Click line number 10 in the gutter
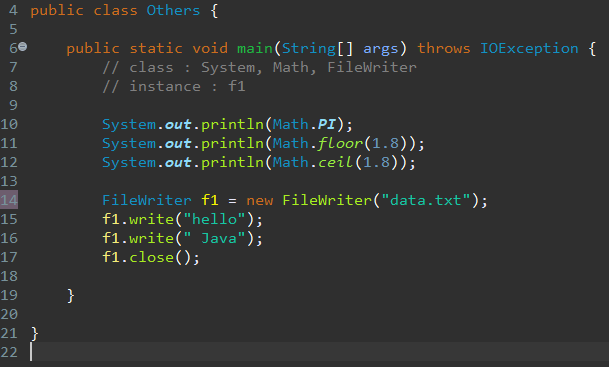The image size is (609, 367). click(x=9, y=124)
